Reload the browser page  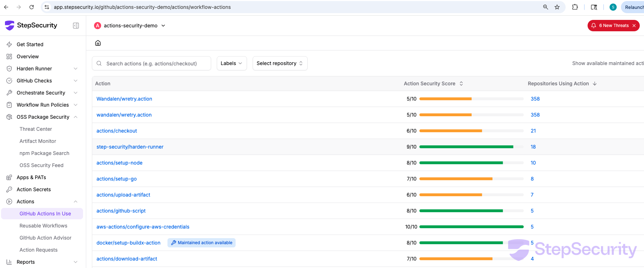tap(32, 7)
